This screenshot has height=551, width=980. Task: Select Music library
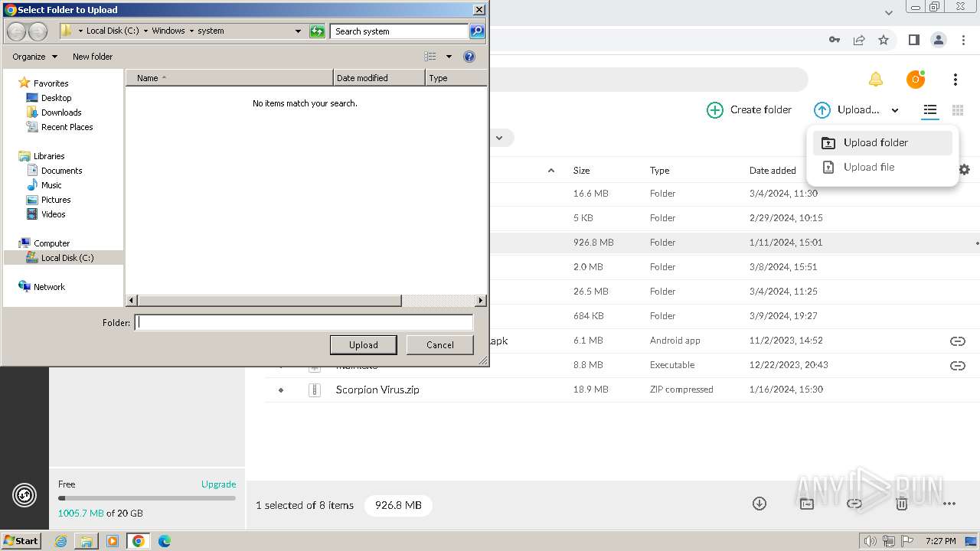pyautogui.click(x=44, y=185)
